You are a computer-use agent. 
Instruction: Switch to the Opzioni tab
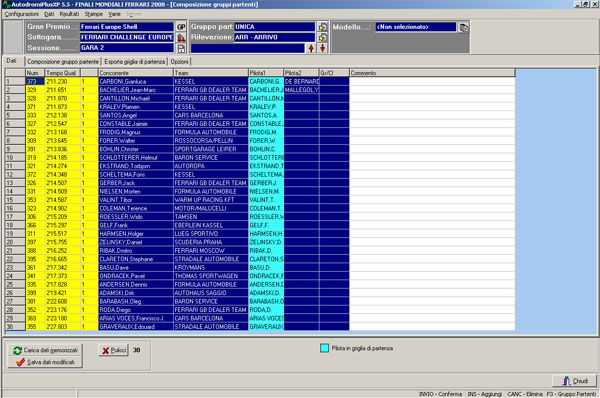pos(179,62)
